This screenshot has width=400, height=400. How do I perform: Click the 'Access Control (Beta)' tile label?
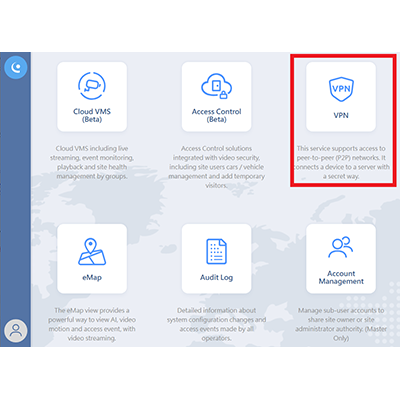(x=216, y=115)
